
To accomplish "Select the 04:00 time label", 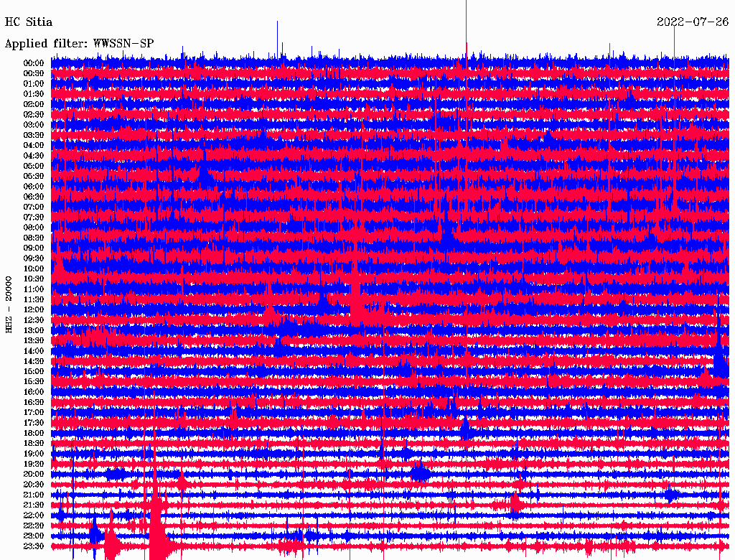I will [34, 146].
